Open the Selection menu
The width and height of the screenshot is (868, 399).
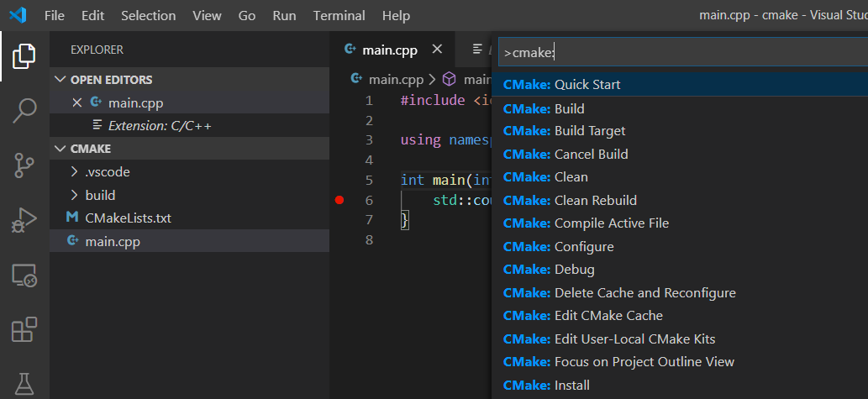point(149,15)
